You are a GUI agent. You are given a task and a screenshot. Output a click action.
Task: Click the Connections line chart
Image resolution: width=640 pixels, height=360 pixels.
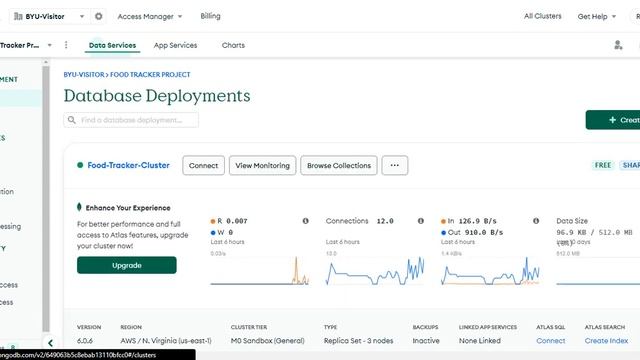[375, 270]
